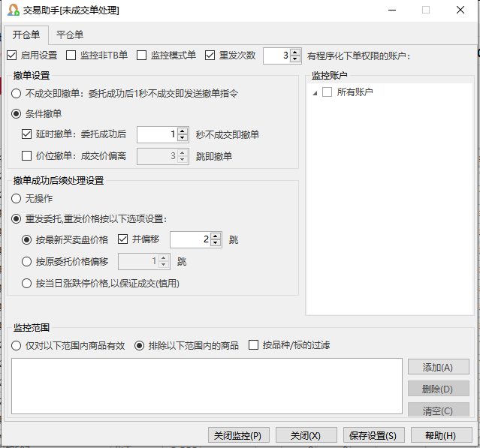Increase 延时撤单 seconds with up arrow
The height and width of the screenshot is (448, 480).
183,131
